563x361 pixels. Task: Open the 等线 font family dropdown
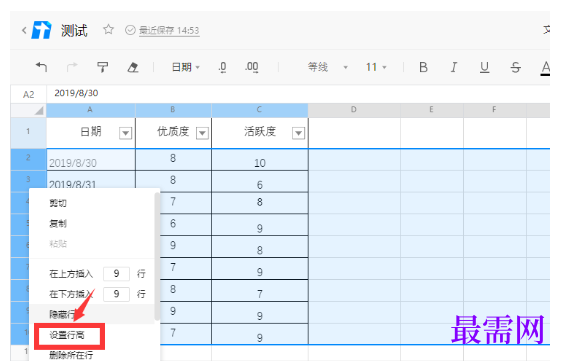pyautogui.click(x=327, y=67)
